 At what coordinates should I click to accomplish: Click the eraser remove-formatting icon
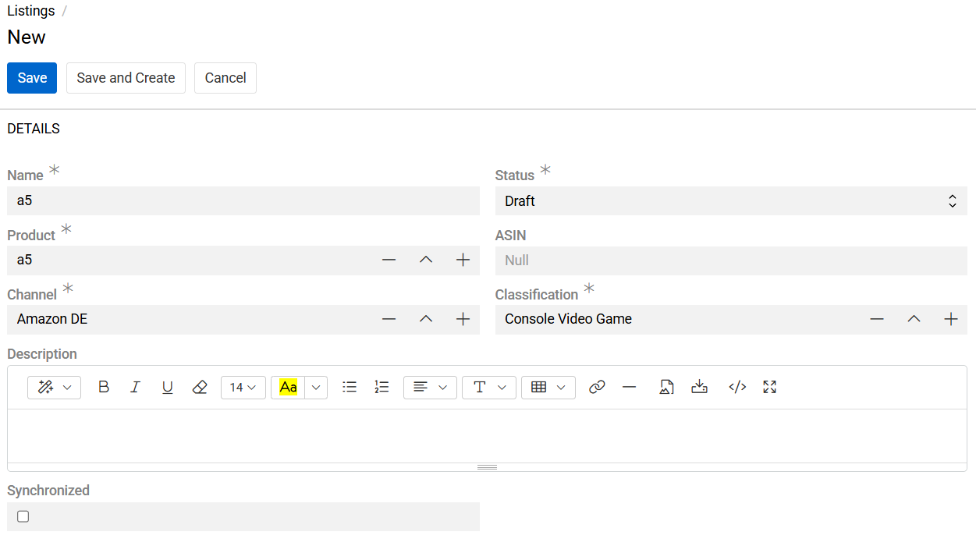click(x=200, y=388)
